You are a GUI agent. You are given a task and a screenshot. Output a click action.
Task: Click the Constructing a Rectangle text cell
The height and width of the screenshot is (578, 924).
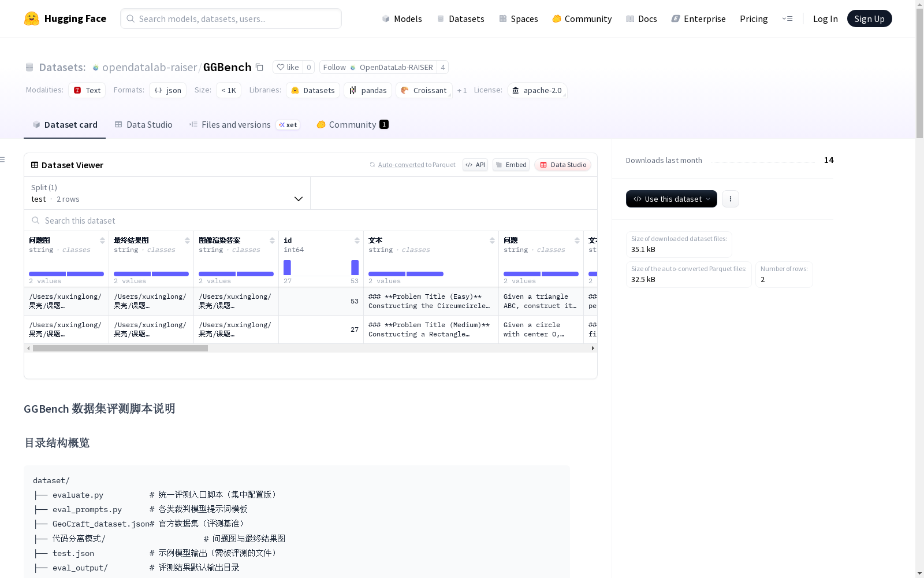431,329
